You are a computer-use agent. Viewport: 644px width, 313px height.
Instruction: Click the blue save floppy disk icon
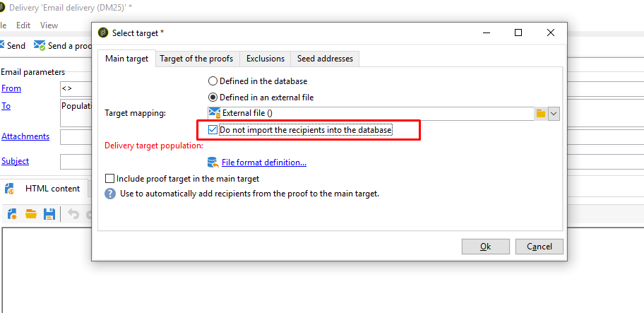coord(49,213)
